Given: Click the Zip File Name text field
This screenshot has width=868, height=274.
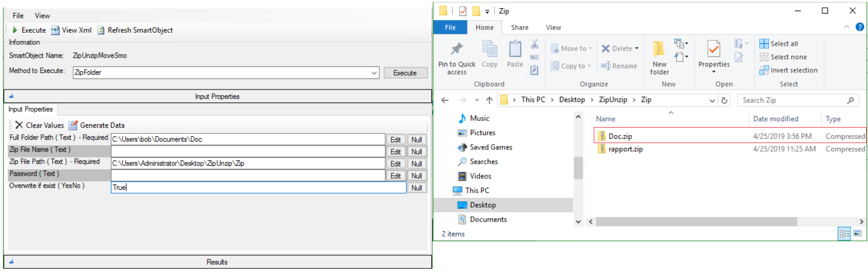Looking at the screenshot, I should pyautogui.click(x=248, y=151).
